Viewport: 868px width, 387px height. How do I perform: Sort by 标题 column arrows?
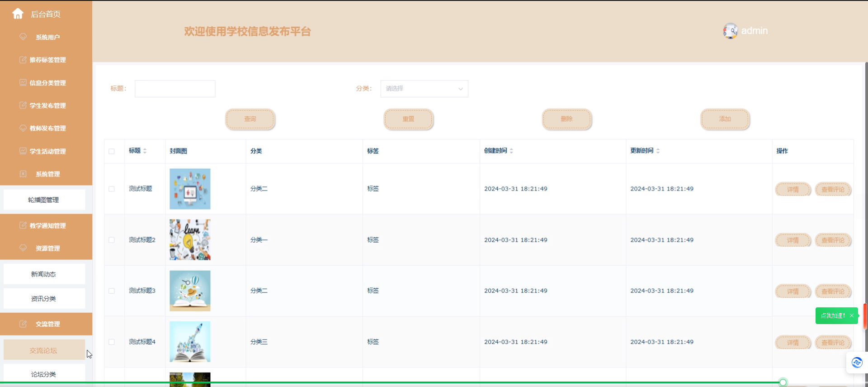[145, 151]
